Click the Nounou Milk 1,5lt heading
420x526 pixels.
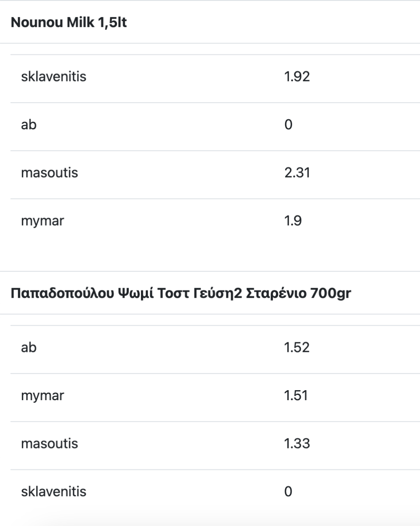69,23
